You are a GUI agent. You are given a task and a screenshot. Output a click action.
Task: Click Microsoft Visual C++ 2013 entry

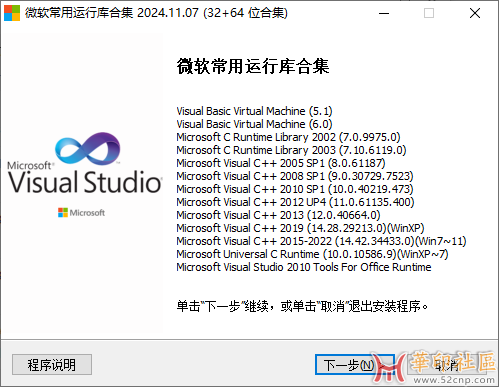pos(278,215)
